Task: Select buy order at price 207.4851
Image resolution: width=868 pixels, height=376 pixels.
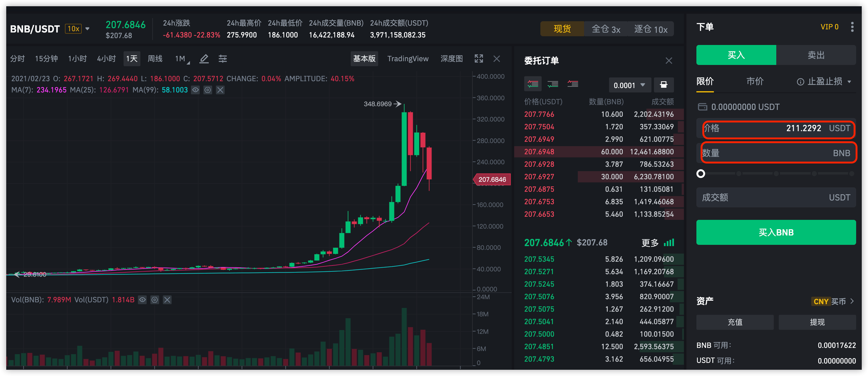Action: (599, 346)
